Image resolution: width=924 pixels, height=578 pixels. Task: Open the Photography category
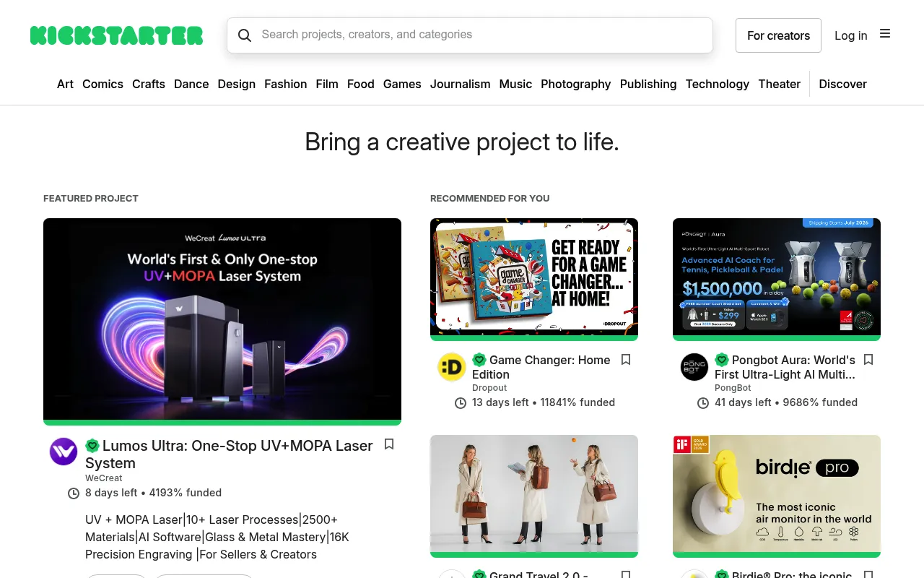(x=576, y=84)
